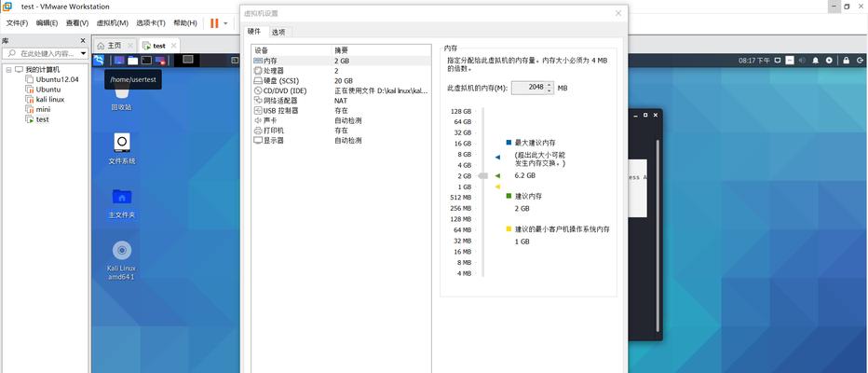Image resolution: width=868 pixels, height=373 pixels.
Task: Launch the terminal emulator from Kali panel
Action: 146,61
